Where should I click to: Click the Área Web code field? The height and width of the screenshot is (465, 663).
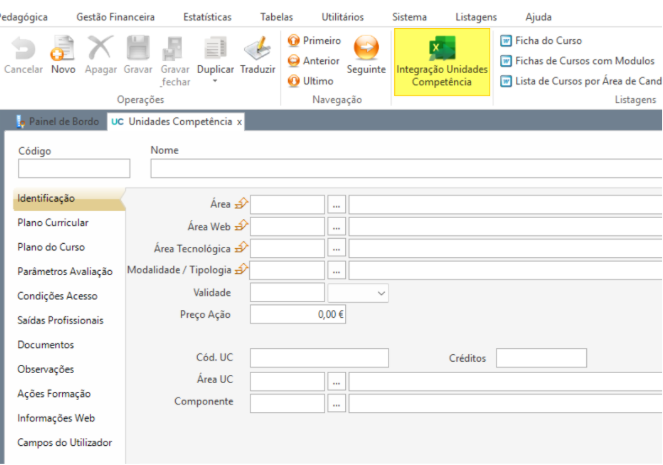(288, 227)
